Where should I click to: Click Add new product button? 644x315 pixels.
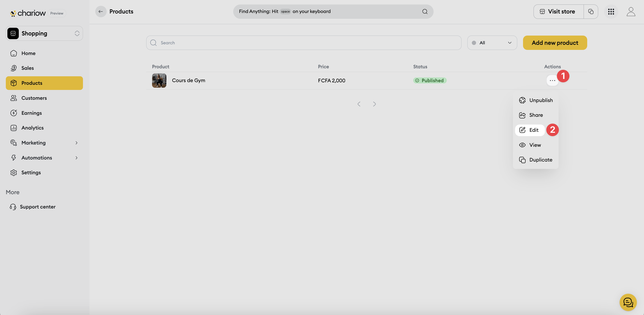[x=555, y=43]
